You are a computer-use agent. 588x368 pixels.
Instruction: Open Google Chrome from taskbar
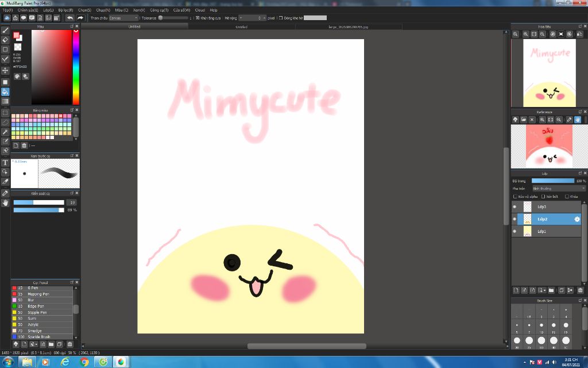coord(84,362)
